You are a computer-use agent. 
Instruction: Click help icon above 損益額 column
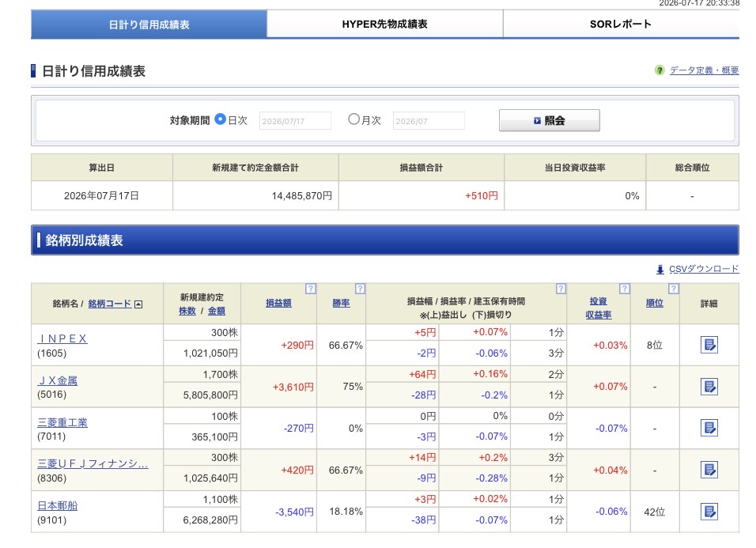point(311,289)
